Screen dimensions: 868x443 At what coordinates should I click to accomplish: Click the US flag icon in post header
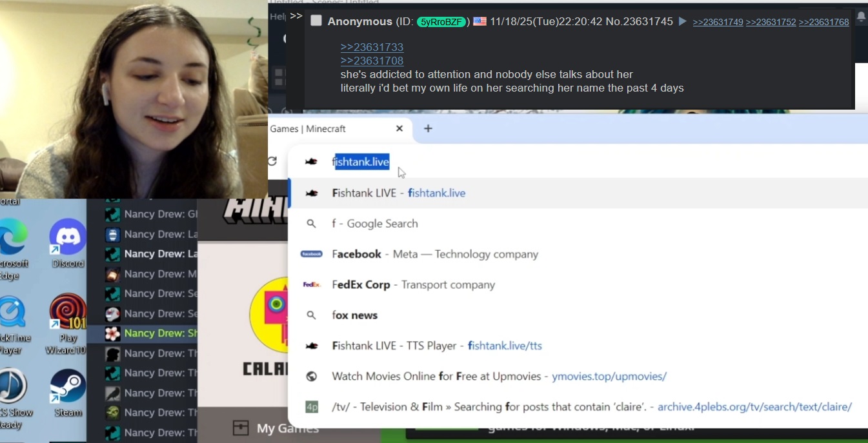pos(479,21)
